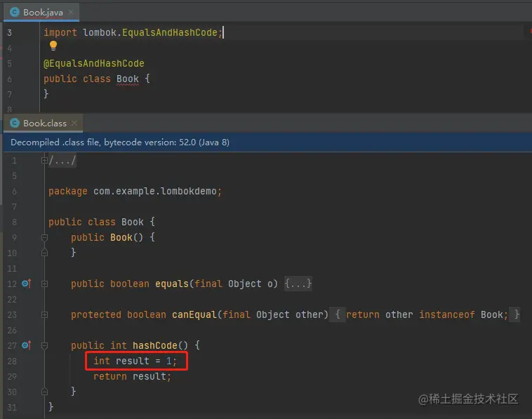Click the 'int result = 1;' statement

(135, 361)
